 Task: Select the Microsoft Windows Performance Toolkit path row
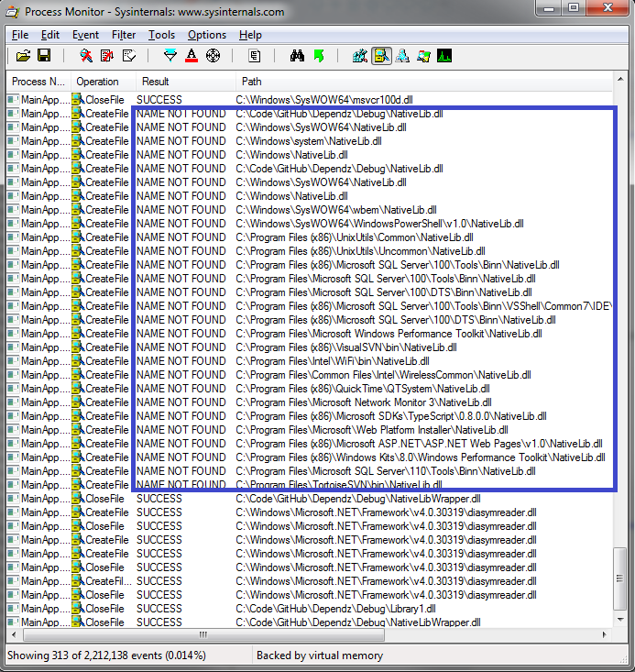[309, 334]
